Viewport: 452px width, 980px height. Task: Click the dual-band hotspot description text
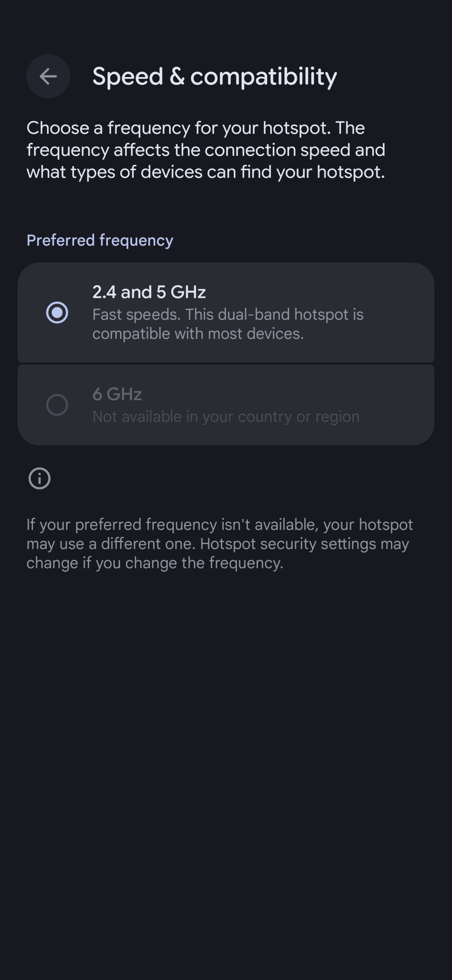[228, 324]
